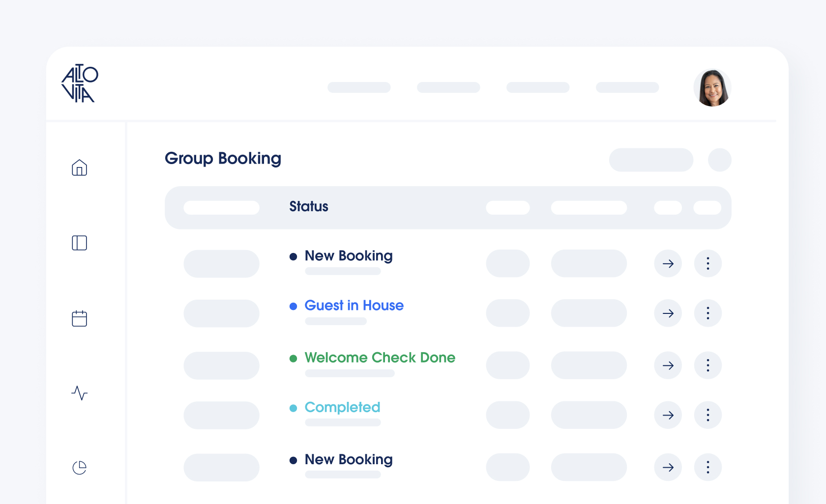Open the pie chart reports icon
The height and width of the screenshot is (504, 826).
click(79, 468)
